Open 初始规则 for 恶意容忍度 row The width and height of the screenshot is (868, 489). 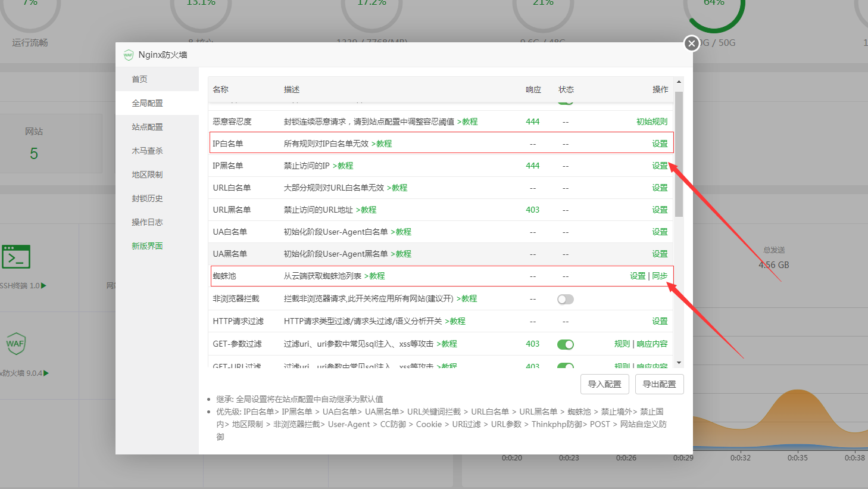click(x=652, y=122)
